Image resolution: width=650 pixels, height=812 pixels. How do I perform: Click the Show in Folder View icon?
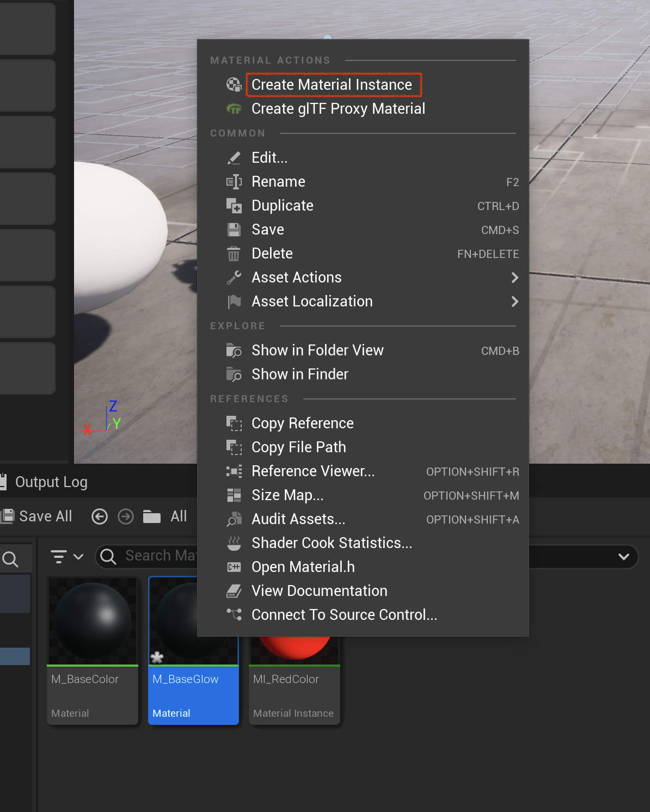pos(234,350)
